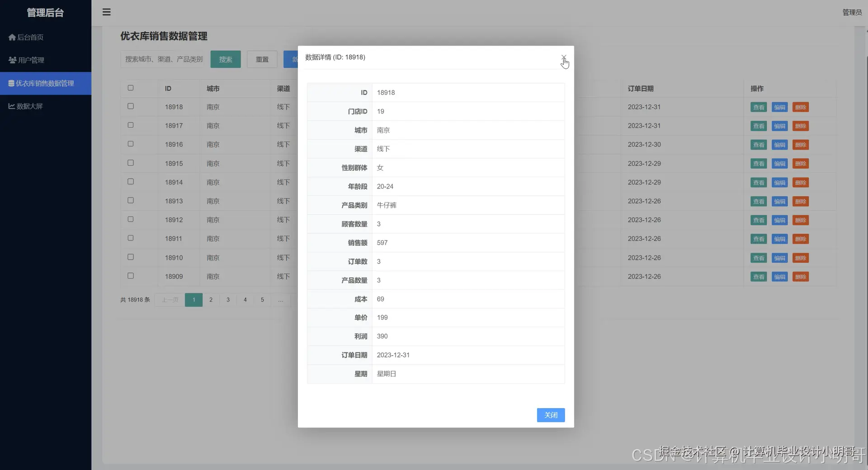Image resolution: width=868 pixels, height=470 pixels.
Task: Select the checkbox beside record 18909
Action: pyautogui.click(x=131, y=276)
